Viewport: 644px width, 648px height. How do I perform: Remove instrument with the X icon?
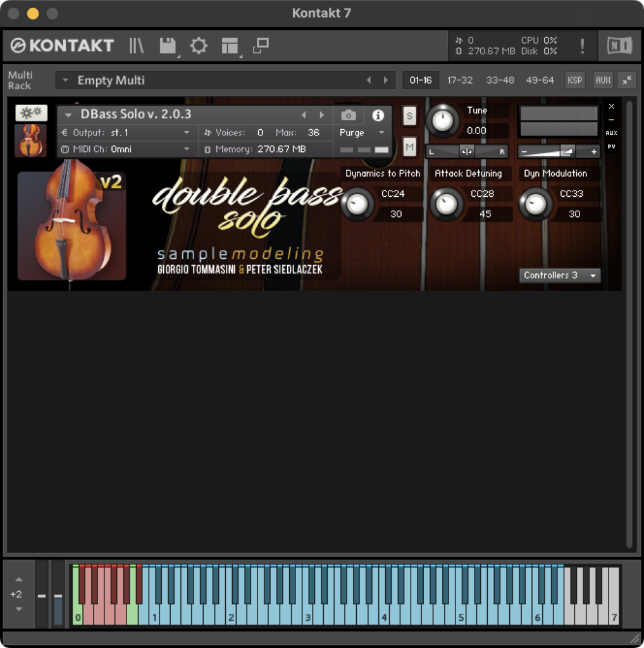click(x=611, y=106)
